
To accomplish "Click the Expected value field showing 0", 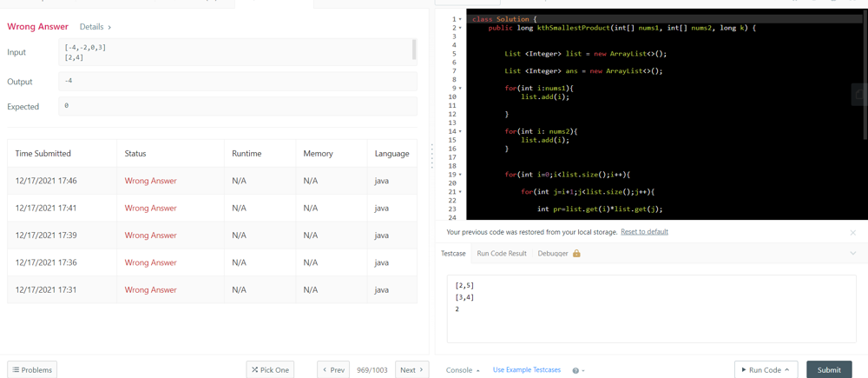I will point(238,106).
